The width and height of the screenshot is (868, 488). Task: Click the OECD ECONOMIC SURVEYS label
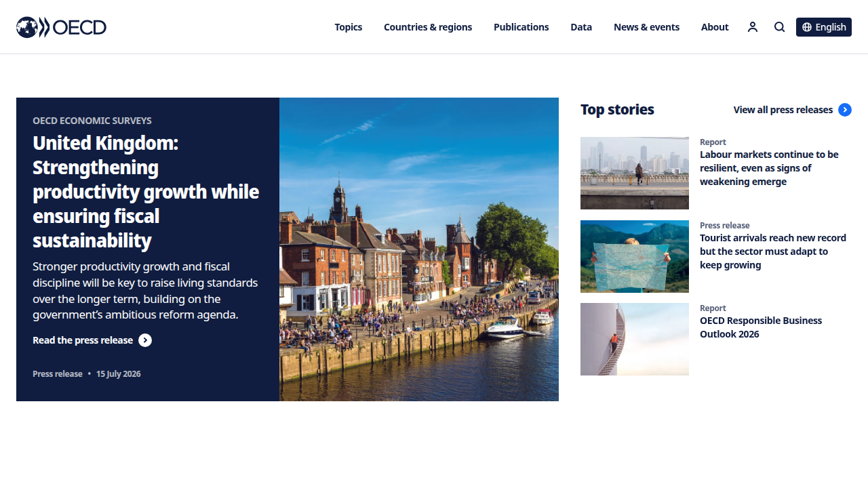pyautogui.click(x=92, y=121)
